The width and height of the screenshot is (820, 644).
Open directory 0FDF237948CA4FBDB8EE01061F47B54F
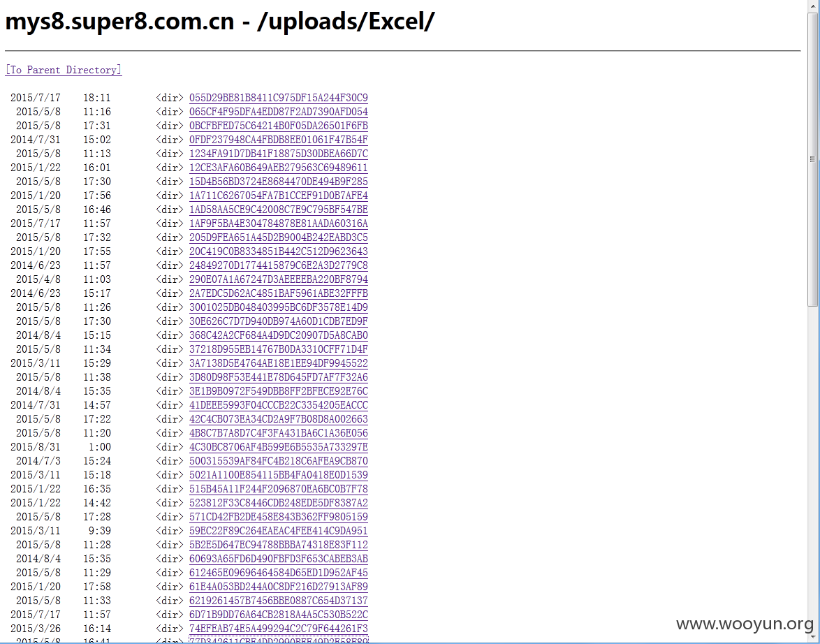[278, 140]
